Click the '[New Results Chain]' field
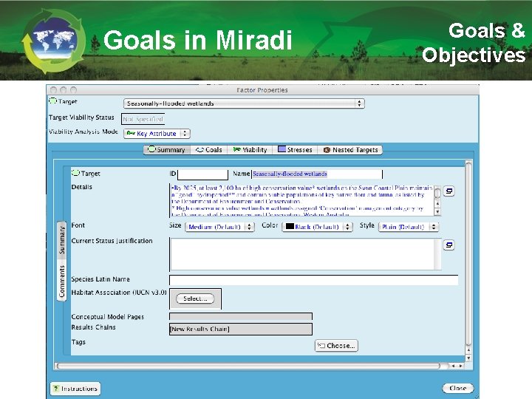This screenshot has height=399, width=532. (241, 329)
